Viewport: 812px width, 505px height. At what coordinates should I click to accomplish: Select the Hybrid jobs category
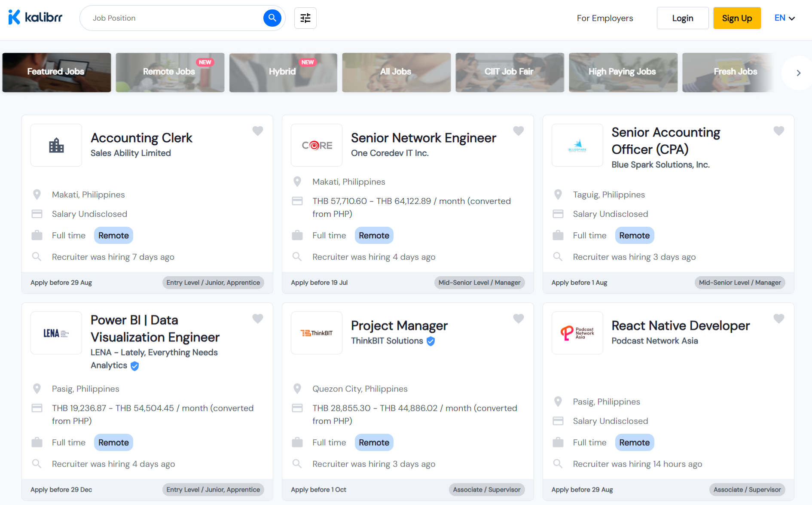click(283, 72)
